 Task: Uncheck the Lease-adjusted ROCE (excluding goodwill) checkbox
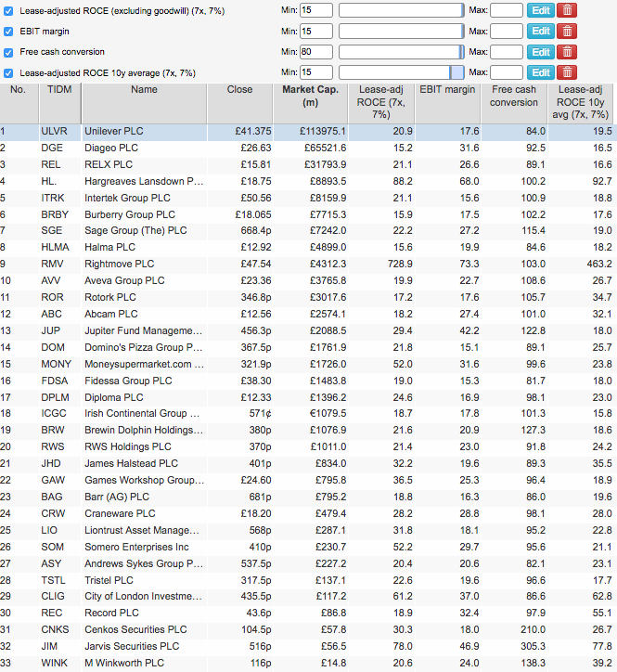[8, 11]
